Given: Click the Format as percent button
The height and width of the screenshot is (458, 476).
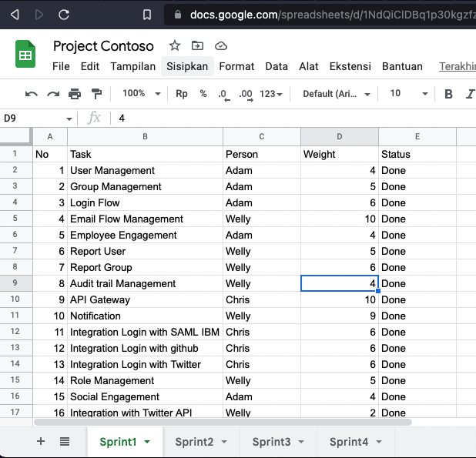Looking at the screenshot, I should click(x=203, y=94).
